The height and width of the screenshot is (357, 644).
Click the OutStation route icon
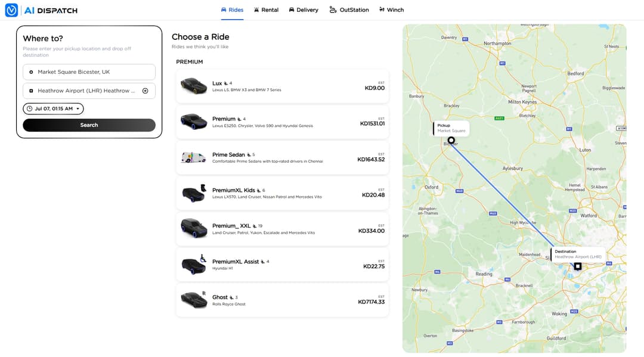333,10
